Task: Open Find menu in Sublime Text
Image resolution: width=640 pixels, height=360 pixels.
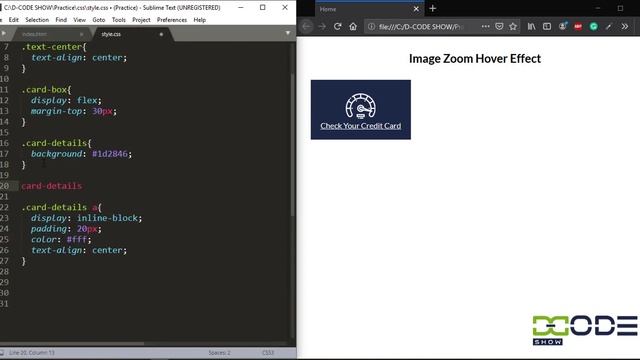Action: click(61, 20)
